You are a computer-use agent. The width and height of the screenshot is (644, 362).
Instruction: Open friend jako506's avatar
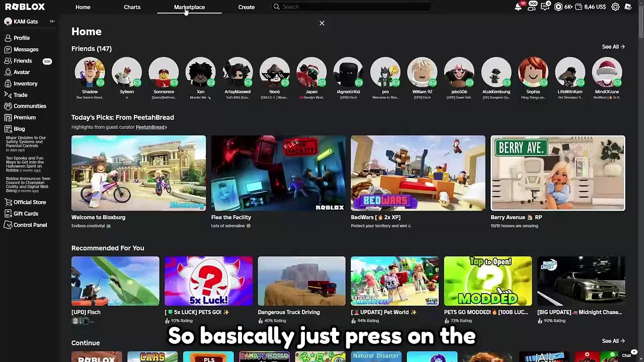click(459, 72)
